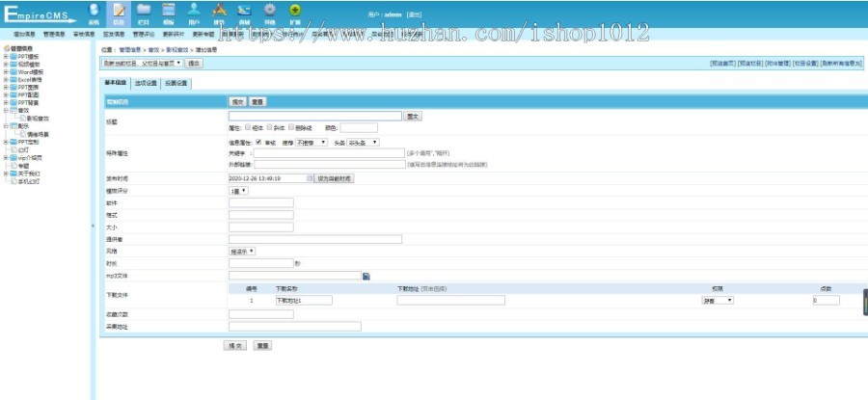Open the 头条 (headline) level dropdown
Screen dimensions: 868x400
tap(364, 143)
